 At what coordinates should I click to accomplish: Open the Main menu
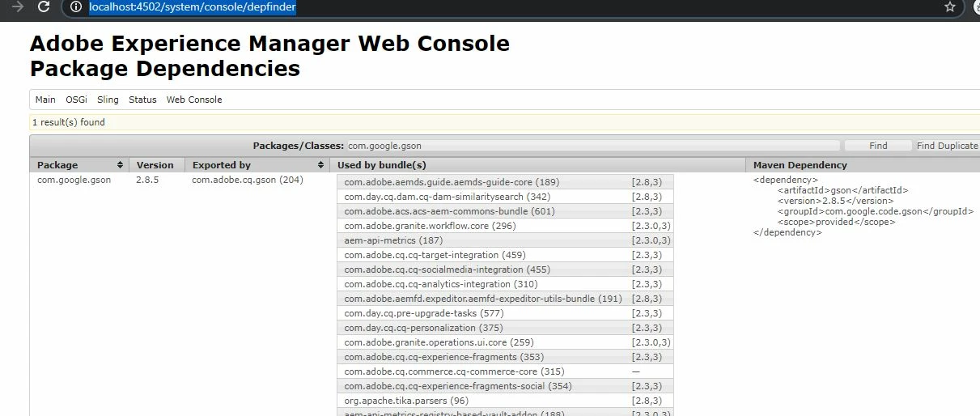tap(45, 100)
